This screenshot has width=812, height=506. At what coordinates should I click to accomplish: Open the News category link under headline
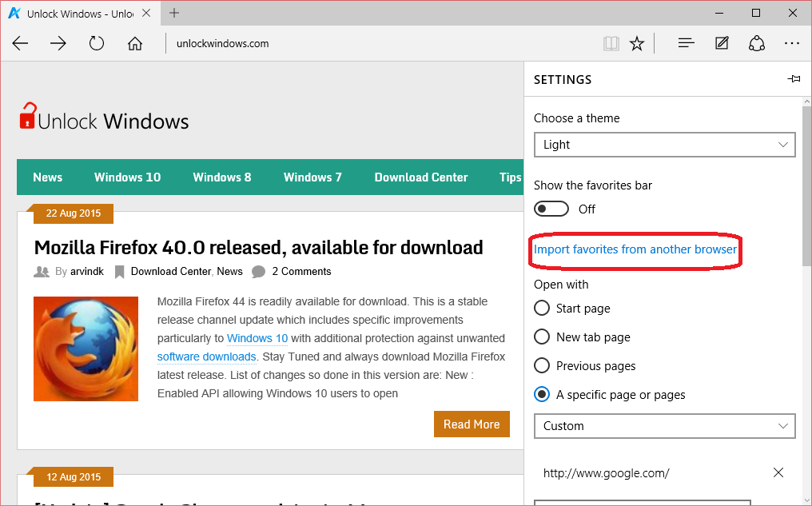pos(229,272)
